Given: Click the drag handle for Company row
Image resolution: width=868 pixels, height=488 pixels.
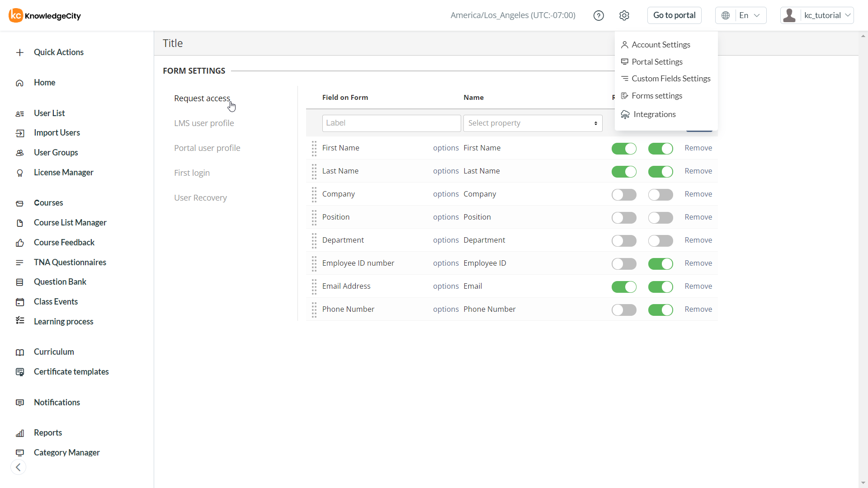Looking at the screenshot, I should pyautogui.click(x=314, y=194).
